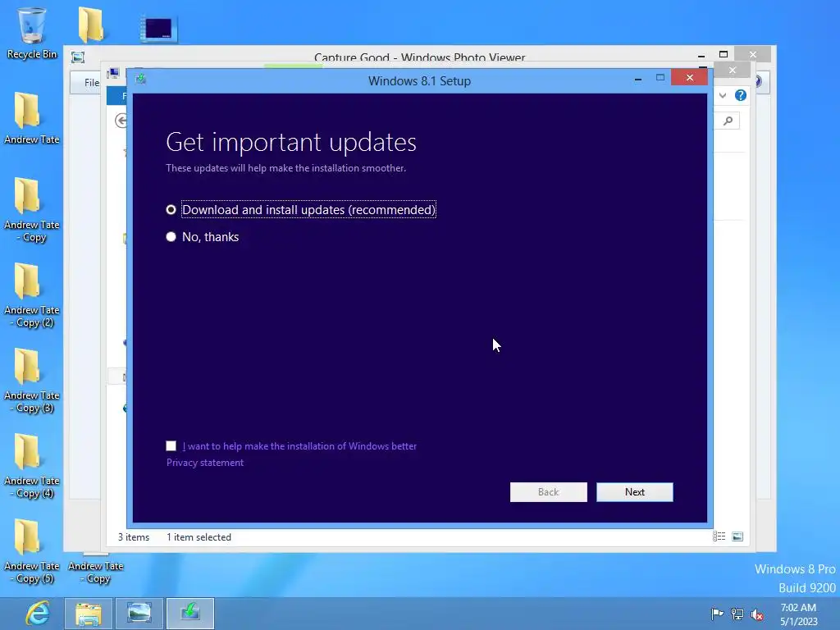Click the 1 item selected status text
Image resolution: width=840 pixels, height=630 pixels.
(199, 536)
